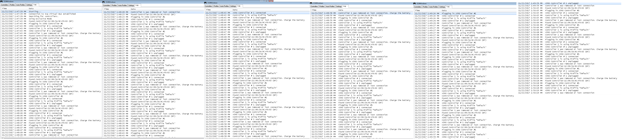This screenshot has width=644, height=139.
Task: Click Profiles tab in window logging from 1:49:24
Action: (x=425, y=7)
